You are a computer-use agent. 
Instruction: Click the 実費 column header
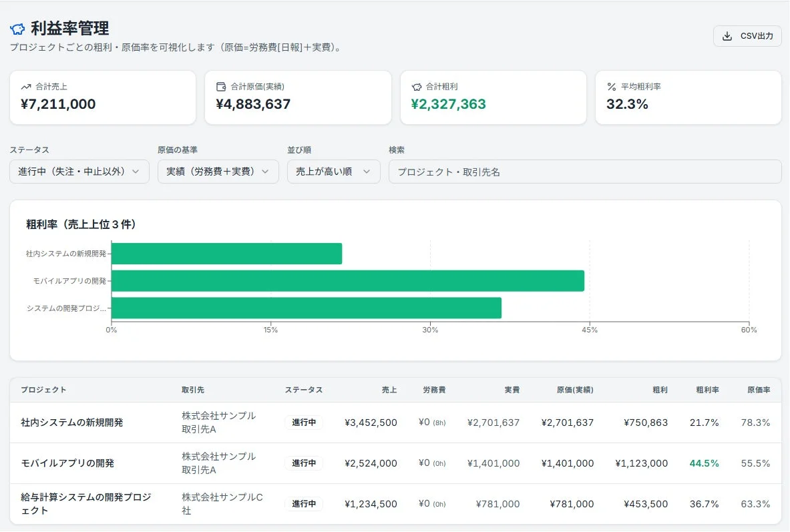[x=512, y=390]
